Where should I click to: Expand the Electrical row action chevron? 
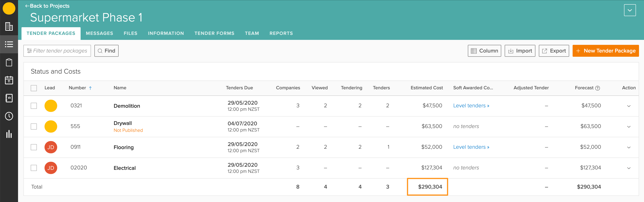[x=629, y=168]
